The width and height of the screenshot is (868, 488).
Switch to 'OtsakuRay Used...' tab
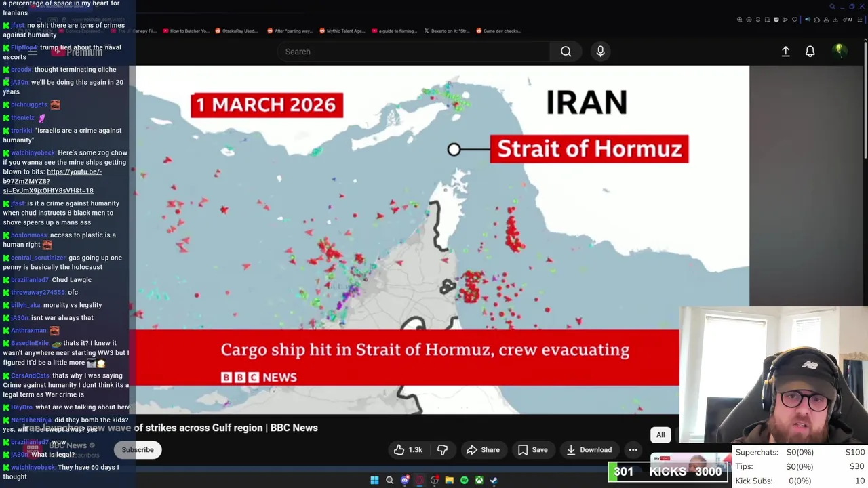237,30
